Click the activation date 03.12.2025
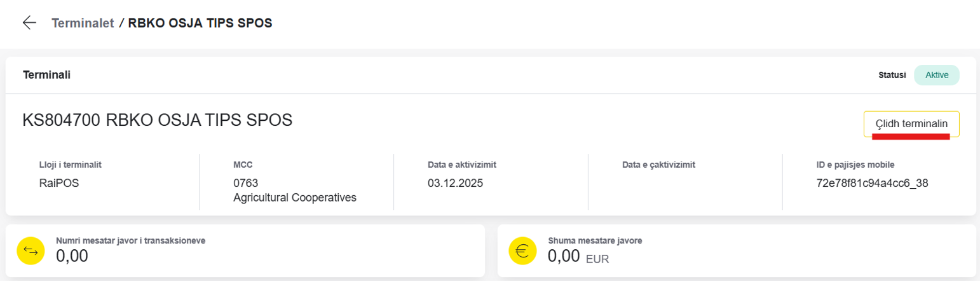 coord(456,184)
